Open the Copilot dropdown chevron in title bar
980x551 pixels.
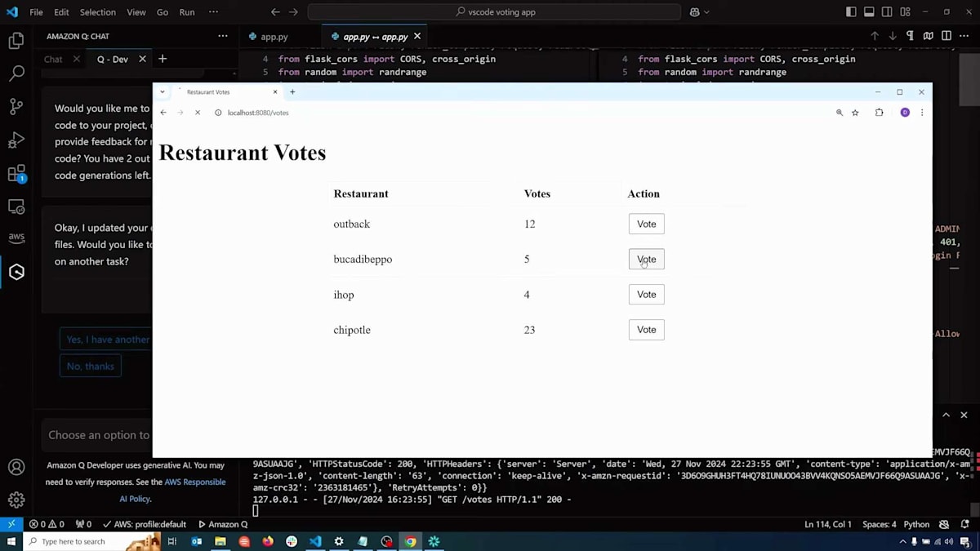[x=706, y=12]
